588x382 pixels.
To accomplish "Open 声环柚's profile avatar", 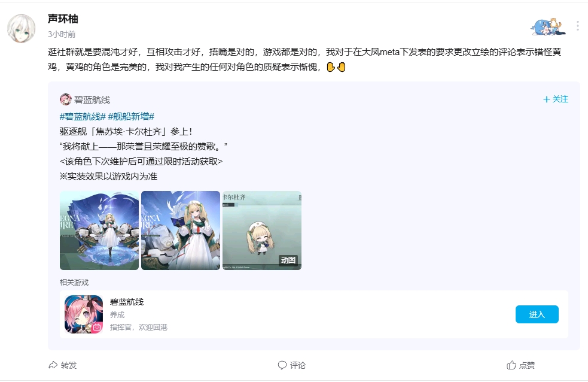I will click(22, 28).
